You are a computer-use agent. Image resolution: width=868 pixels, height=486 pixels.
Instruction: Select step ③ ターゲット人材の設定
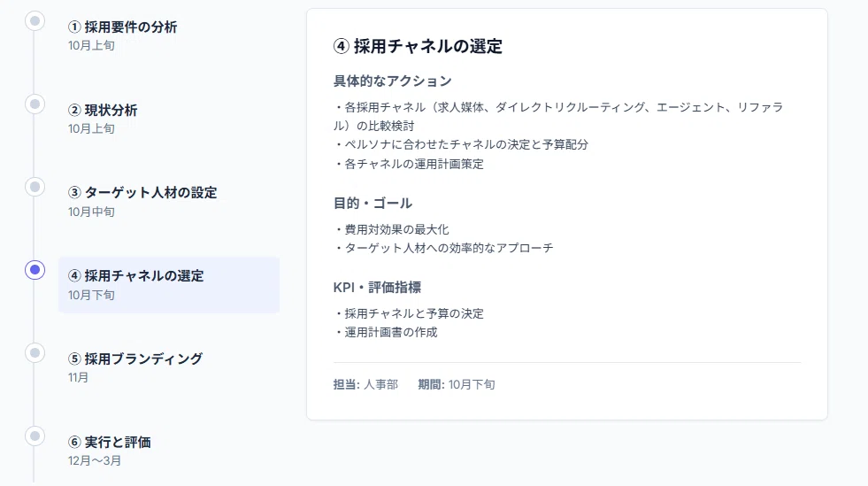169,202
